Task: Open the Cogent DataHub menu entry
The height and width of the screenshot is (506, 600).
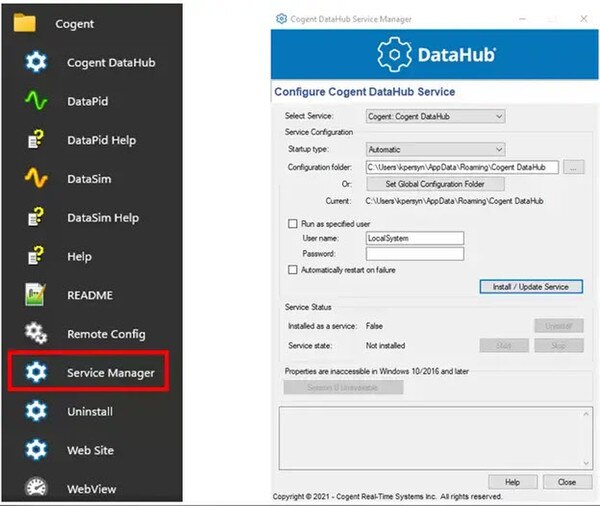Action: (x=111, y=62)
